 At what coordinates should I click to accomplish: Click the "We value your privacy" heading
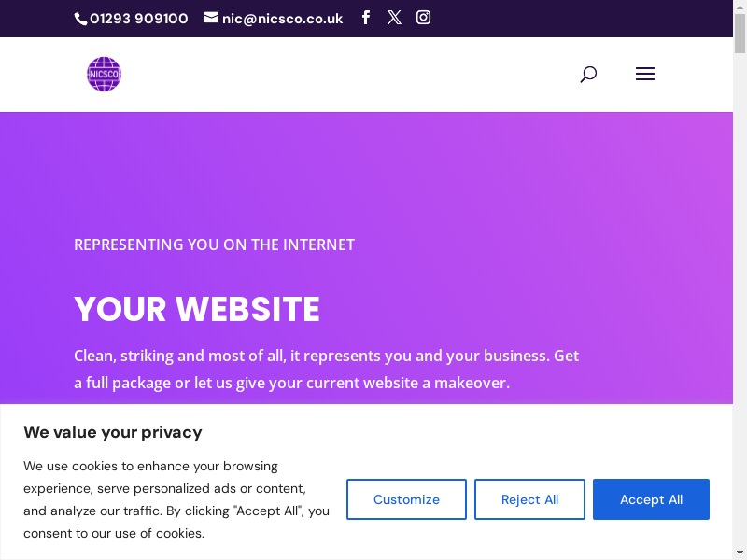pos(113,432)
